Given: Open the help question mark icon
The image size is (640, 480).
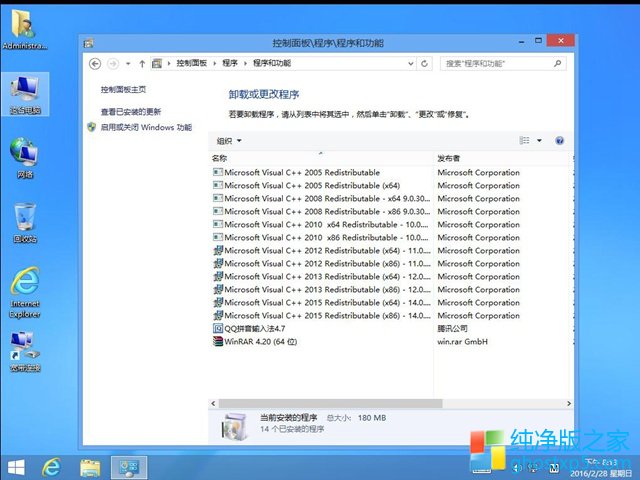Looking at the screenshot, I should click(x=559, y=141).
